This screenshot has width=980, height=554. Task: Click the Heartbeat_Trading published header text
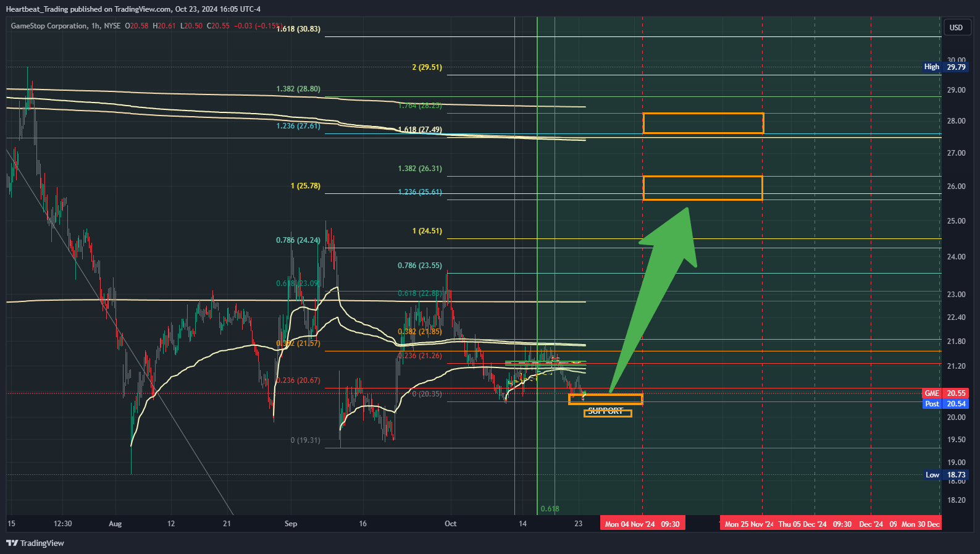[133, 9]
